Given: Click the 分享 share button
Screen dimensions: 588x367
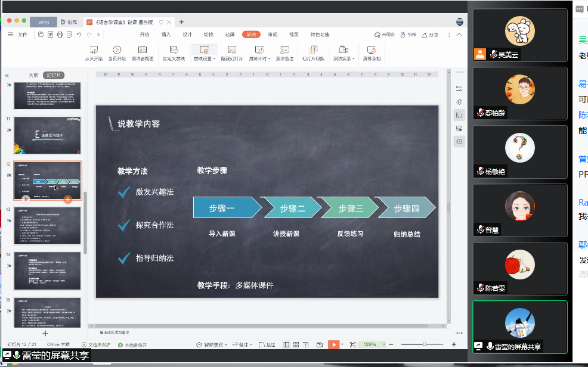Looking at the screenshot, I should tap(430, 35).
